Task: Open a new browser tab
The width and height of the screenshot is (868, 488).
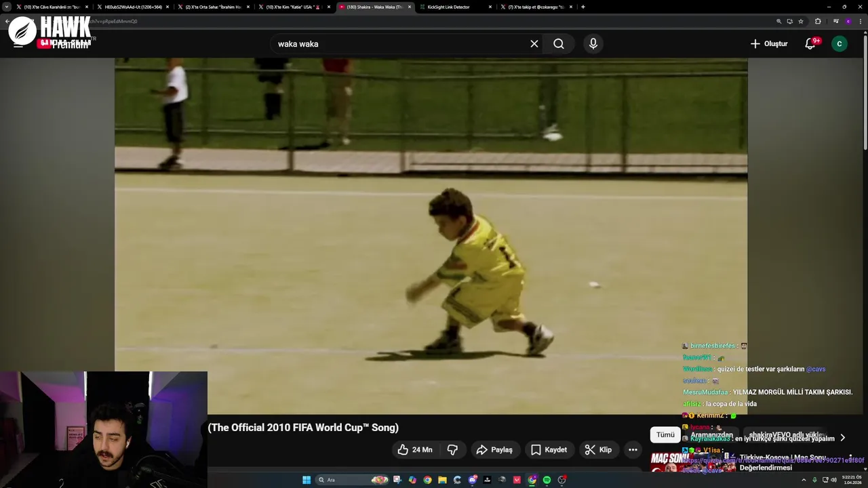Action: pyautogui.click(x=583, y=7)
